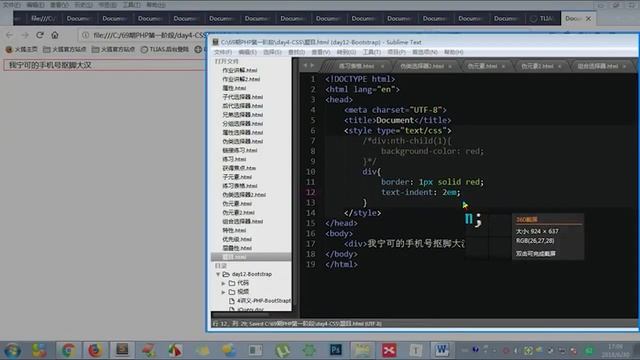Open Chrome from the taskbar
The image size is (640, 360).
click(x=68, y=350)
